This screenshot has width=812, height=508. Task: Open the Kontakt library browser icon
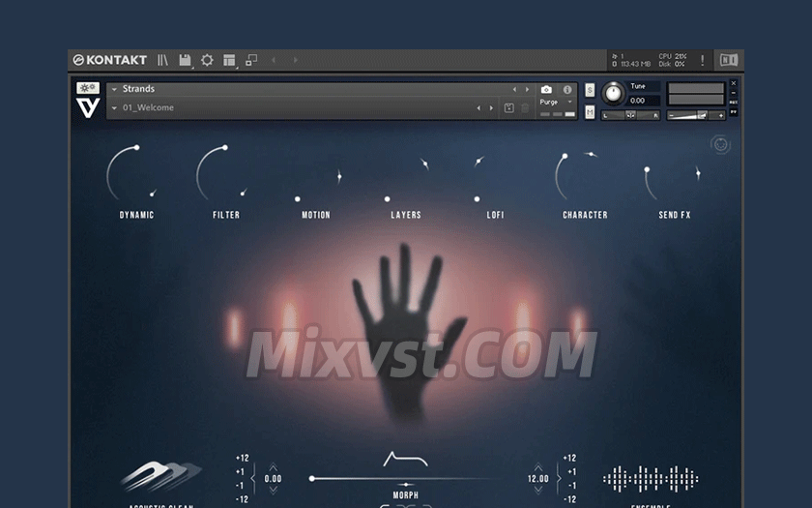tap(162, 60)
